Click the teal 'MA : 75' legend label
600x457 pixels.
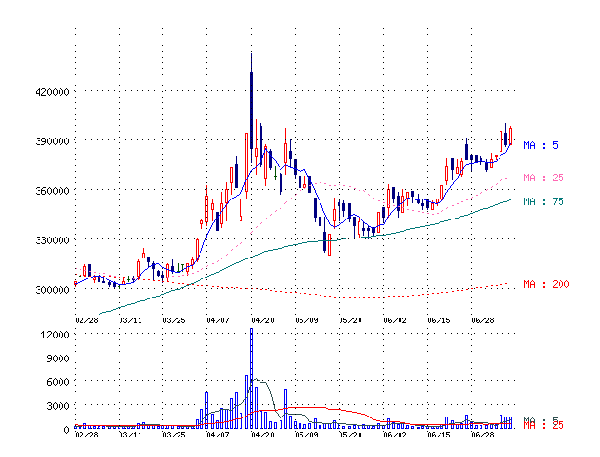click(x=543, y=201)
